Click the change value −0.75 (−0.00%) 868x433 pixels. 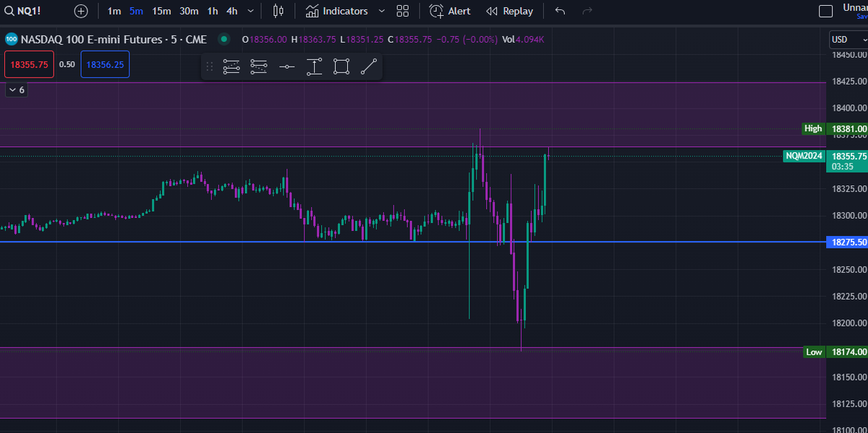click(x=467, y=39)
